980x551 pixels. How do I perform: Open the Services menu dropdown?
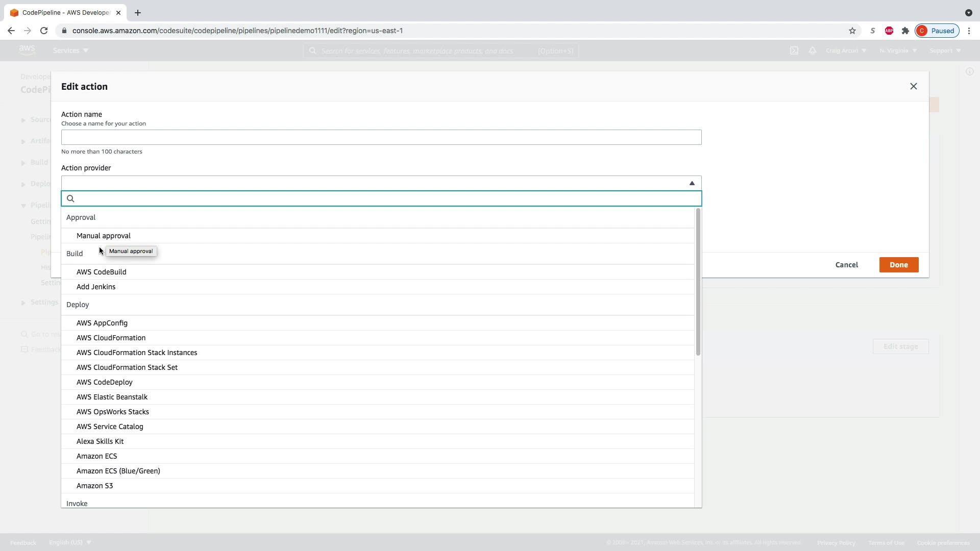[70, 51]
